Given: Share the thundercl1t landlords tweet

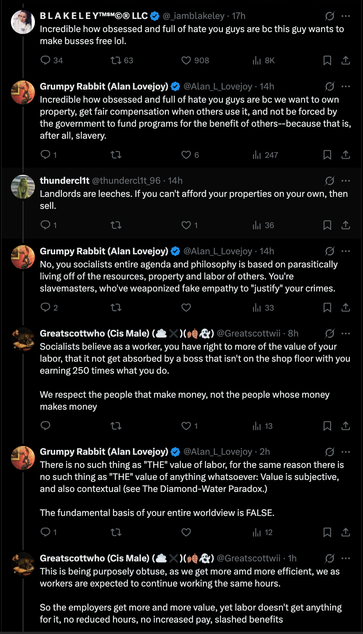Looking at the screenshot, I should [346, 225].
